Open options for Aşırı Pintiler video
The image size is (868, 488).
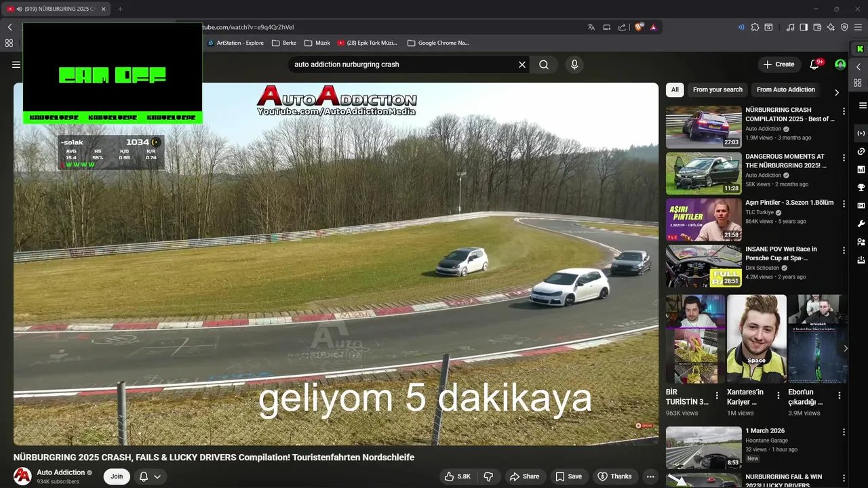(844, 204)
